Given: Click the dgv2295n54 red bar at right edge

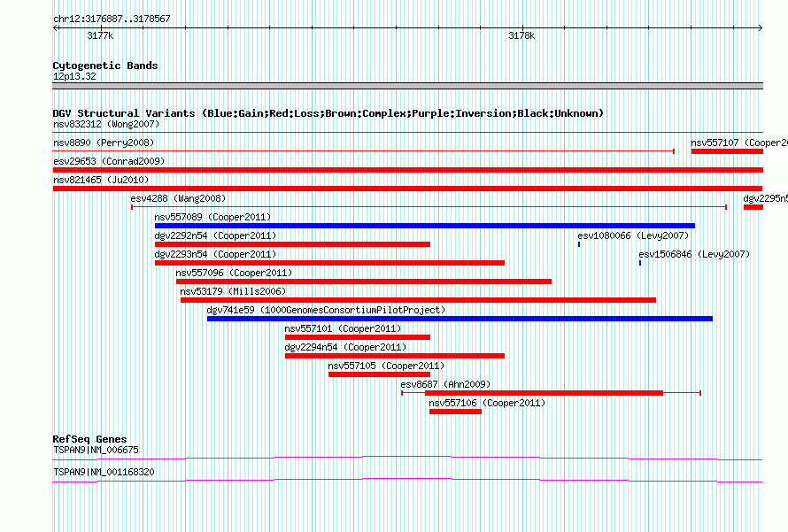Looking at the screenshot, I should click(753, 207).
